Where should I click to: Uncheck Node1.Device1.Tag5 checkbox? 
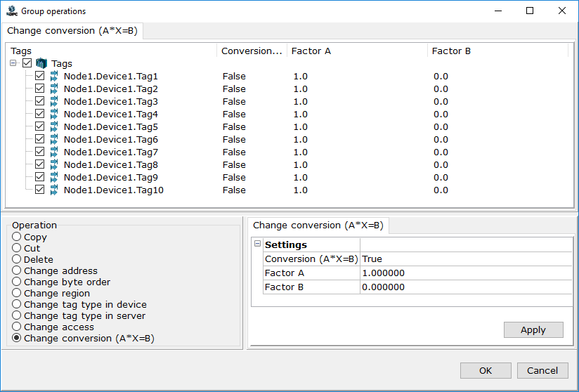(x=40, y=126)
